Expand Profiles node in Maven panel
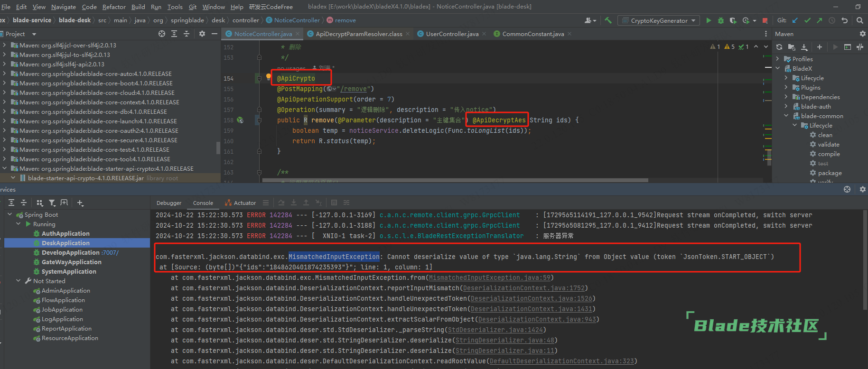This screenshot has width=868, height=369. click(x=778, y=59)
